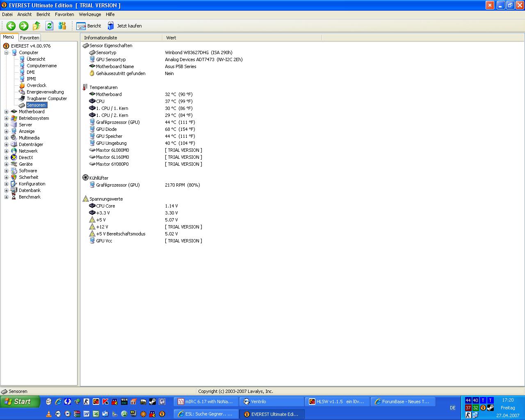Expand the Anzeige tree node
Image resolution: width=525 pixels, height=420 pixels.
6,131
